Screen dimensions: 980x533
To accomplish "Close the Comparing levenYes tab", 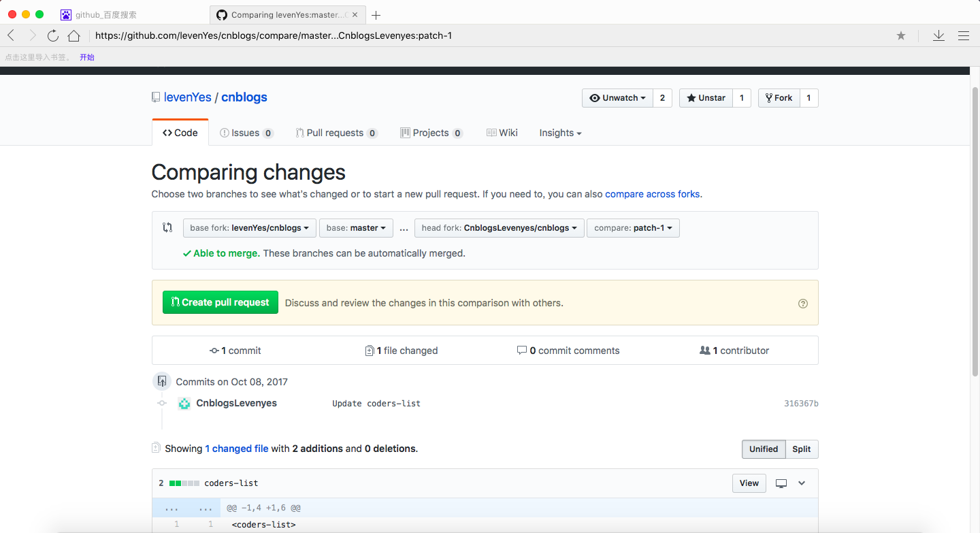I will click(355, 14).
